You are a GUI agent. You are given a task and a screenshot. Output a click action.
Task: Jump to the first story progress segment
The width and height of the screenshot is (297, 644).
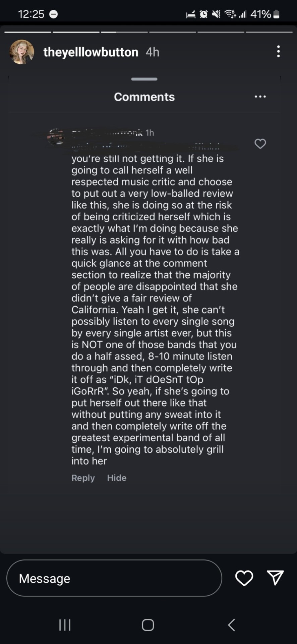click(x=28, y=32)
